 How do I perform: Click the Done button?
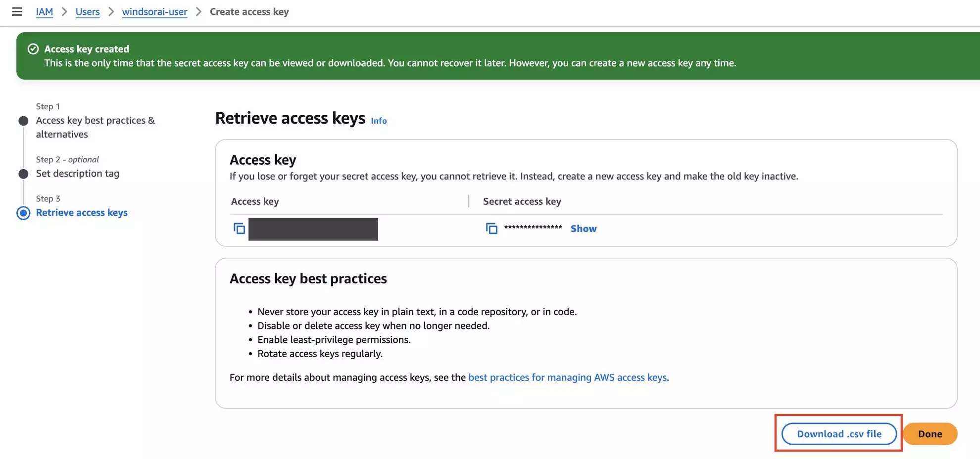(x=930, y=434)
